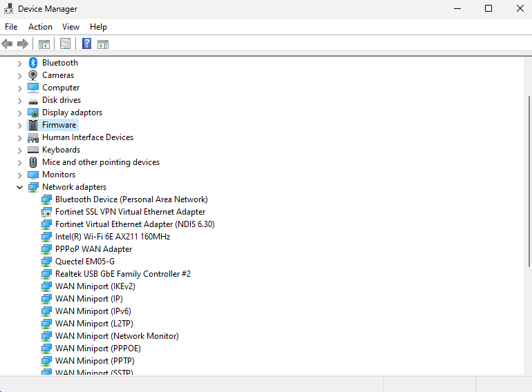Screen dimensions: 532x392
Task: Select the Mice and other pointing devices label
Action: pos(101,162)
